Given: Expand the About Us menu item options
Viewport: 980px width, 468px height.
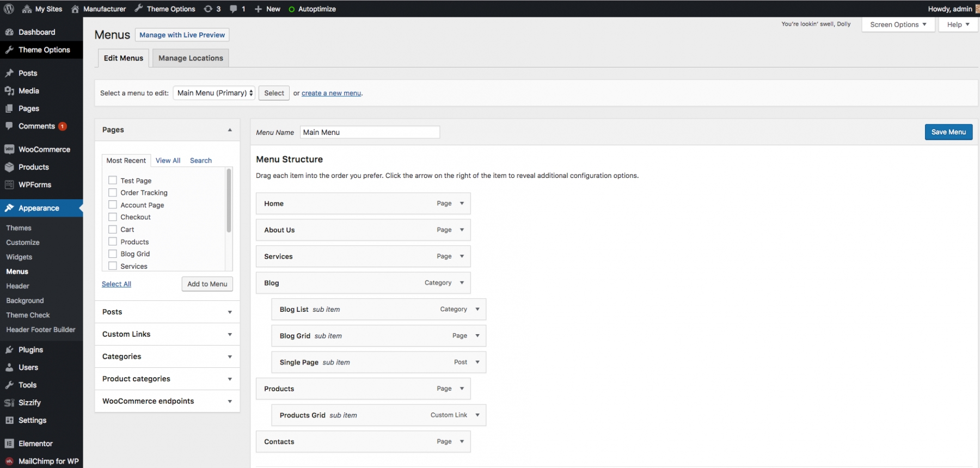Looking at the screenshot, I should 462,230.
